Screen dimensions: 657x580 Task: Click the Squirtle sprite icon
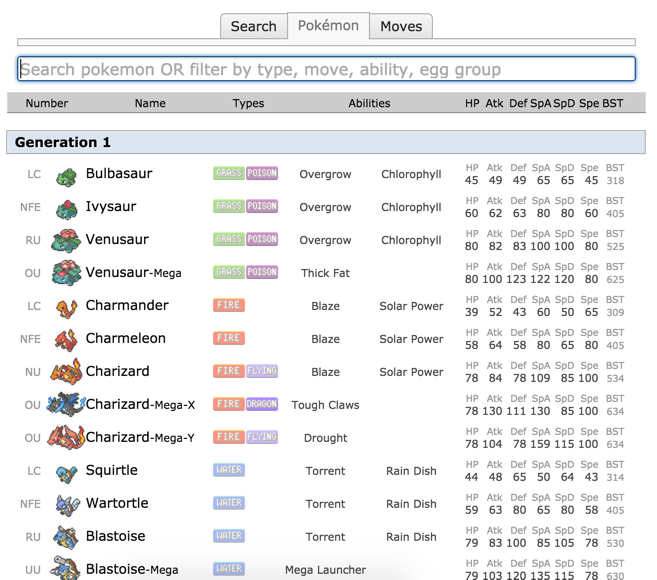tap(67, 474)
